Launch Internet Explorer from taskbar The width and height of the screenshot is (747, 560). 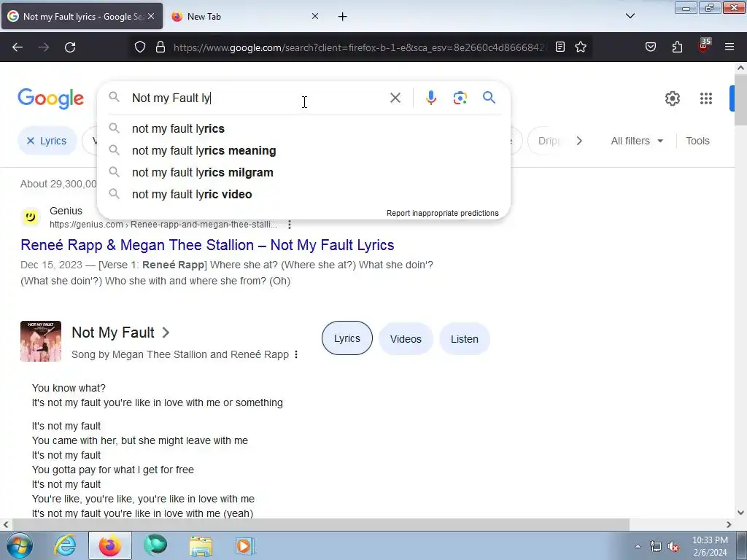click(65, 545)
